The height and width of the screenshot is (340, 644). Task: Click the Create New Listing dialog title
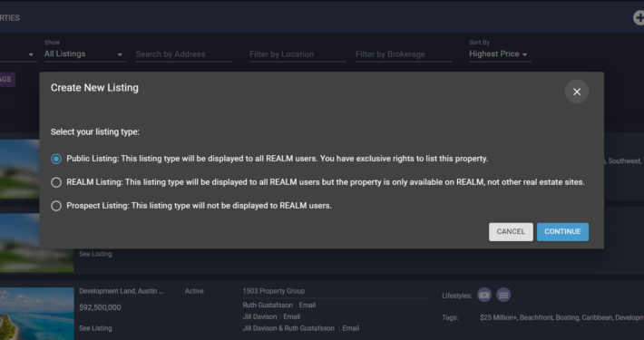pyautogui.click(x=94, y=88)
